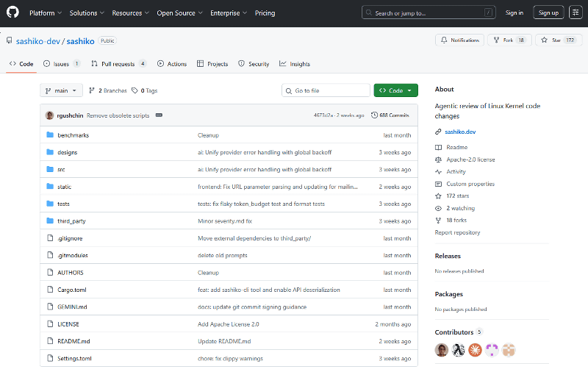Click the GitHub logo icon
588x372 pixels.
15,12
